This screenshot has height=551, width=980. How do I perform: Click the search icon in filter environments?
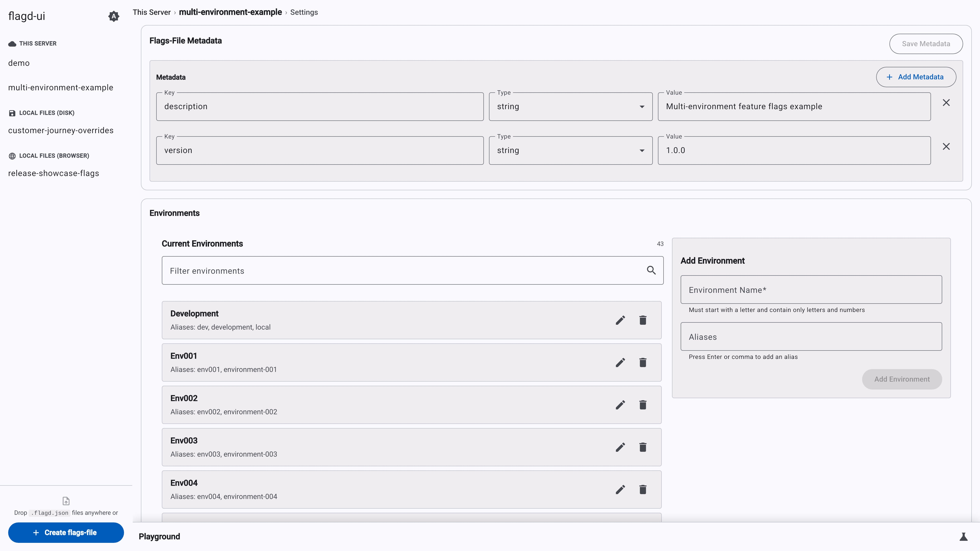click(651, 270)
